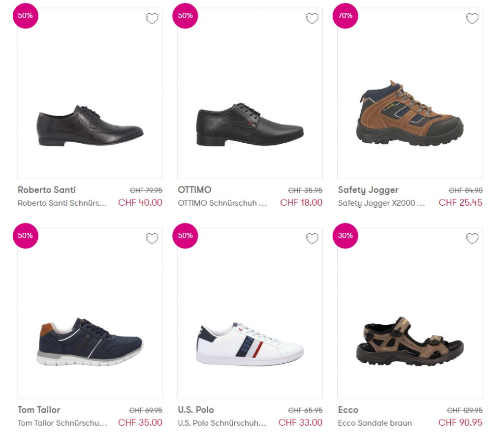Click 70% discount badge on Safety Jogger
504x441 pixels.
[x=346, y=16]
